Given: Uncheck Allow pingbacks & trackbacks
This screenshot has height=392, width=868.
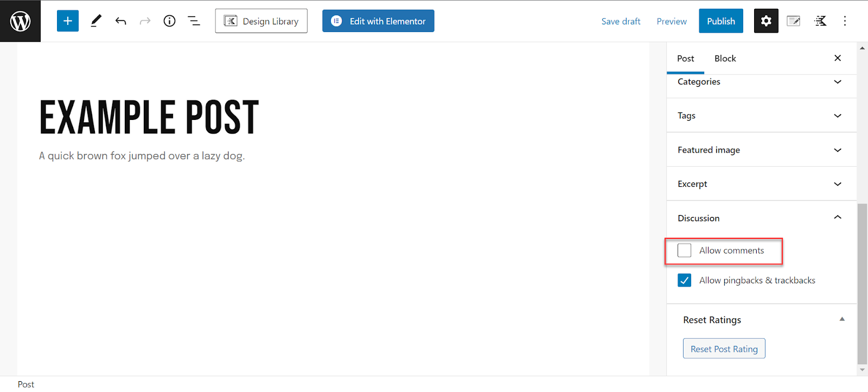Looking at the screenshot, I should (685, 280).
